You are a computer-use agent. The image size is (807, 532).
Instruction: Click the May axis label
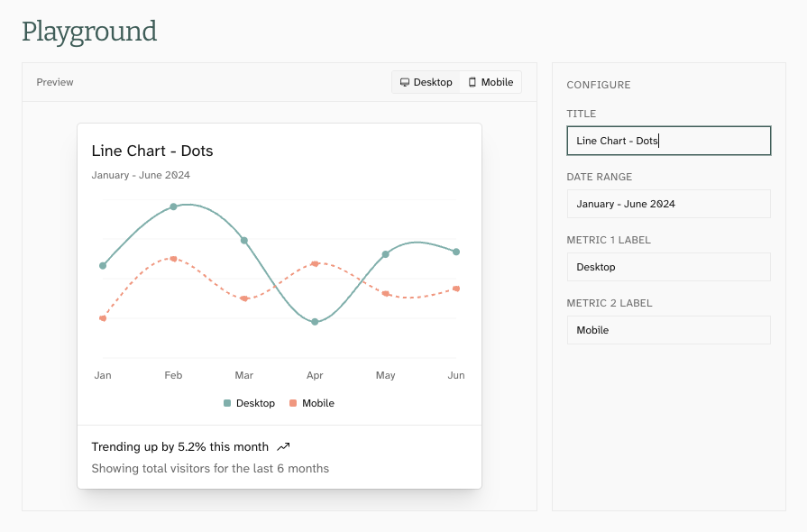[386, 375]
